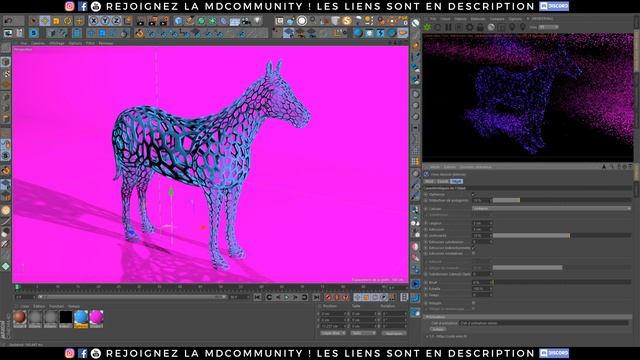Open material manager Créer menu
Image resolution: width=640 pixels, height=360 pixels.
tap(25, 306)
